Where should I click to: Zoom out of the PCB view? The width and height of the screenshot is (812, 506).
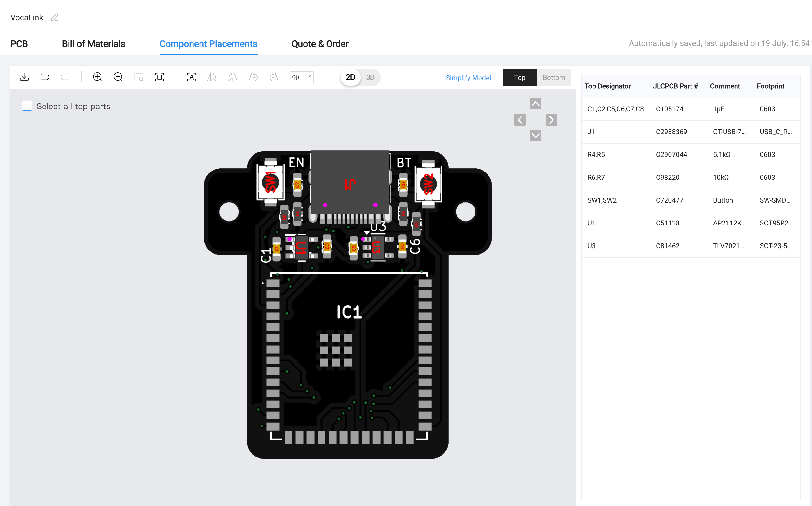tap(118, 77)
